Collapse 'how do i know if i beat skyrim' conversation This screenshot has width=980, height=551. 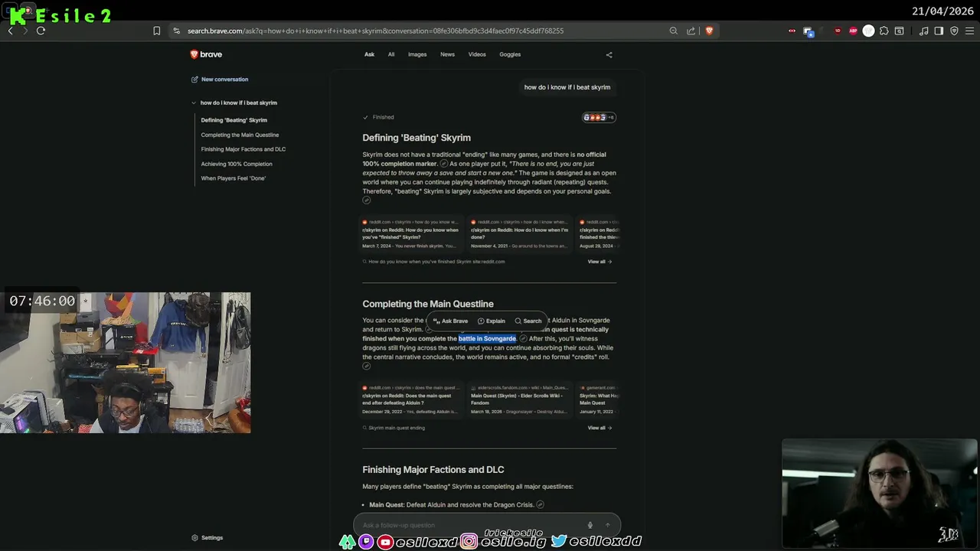tap(194, 103)
